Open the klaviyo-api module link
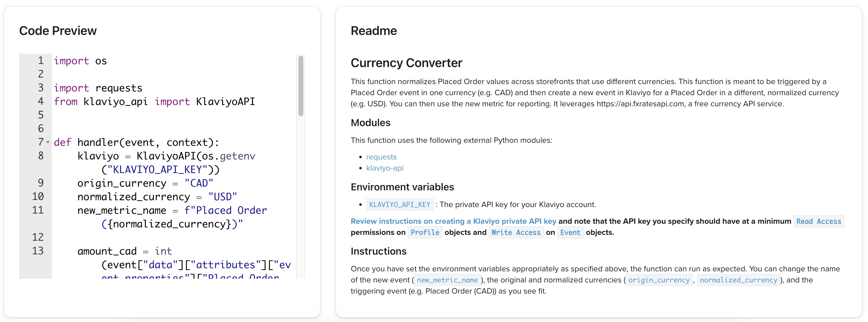This screenshot has width=868, height=322. click(x=385, y=168)
